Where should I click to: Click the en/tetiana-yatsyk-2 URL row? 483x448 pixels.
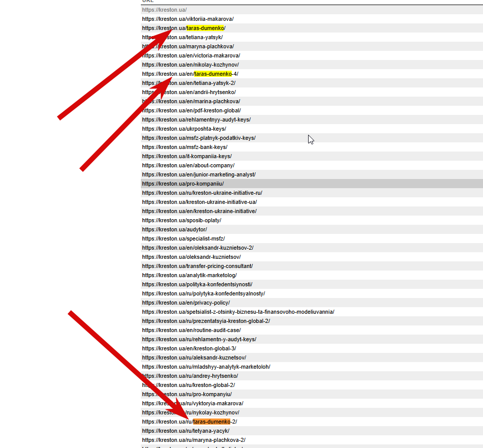coord(312,83)
